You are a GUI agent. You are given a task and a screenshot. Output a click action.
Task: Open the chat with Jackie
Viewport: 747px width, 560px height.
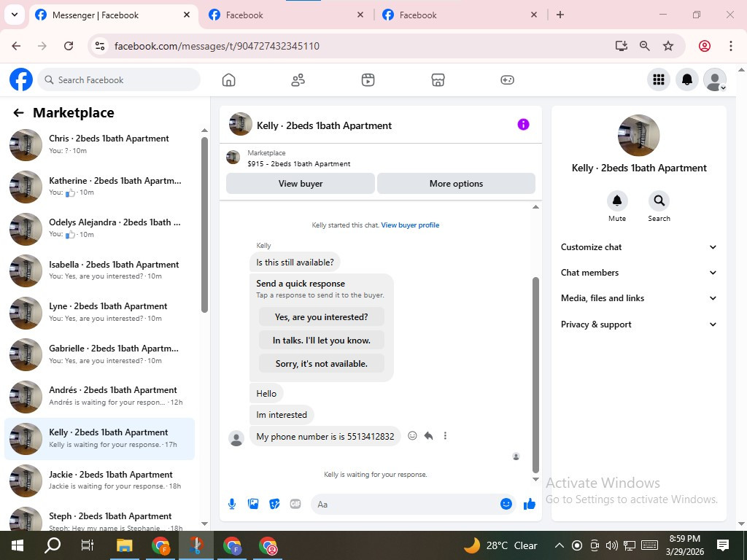click(100, 481)
